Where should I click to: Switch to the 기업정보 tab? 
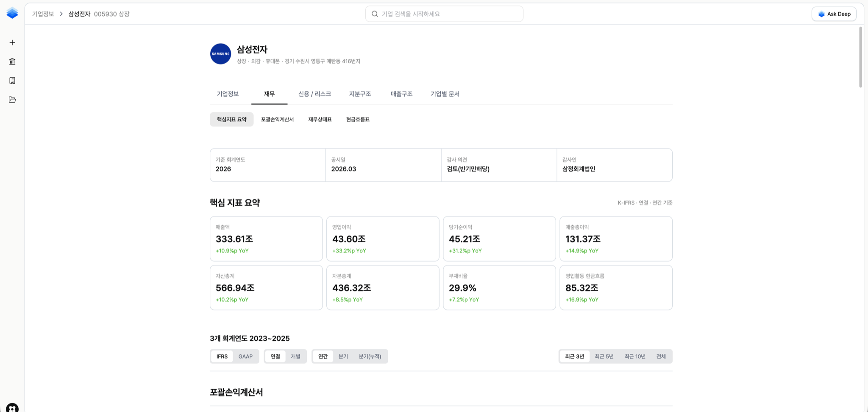click(x=228, y=94)
